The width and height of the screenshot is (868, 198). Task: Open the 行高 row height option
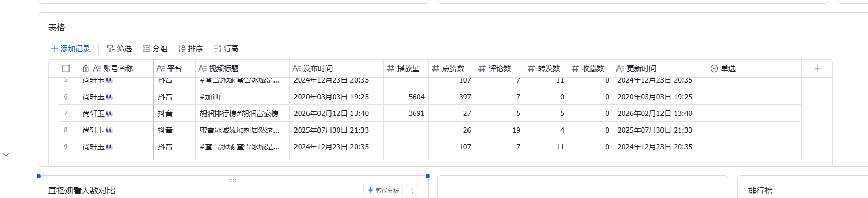click(226, 49)
